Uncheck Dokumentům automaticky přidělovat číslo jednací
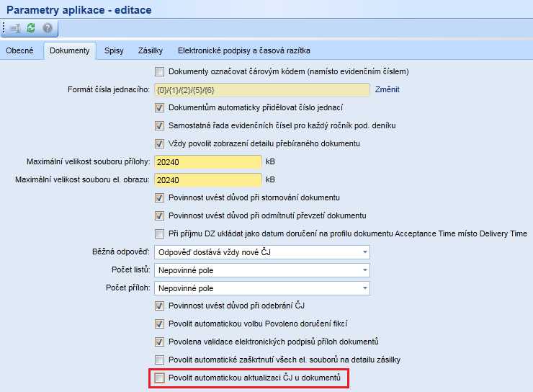Viewport: 533px width, 392px height. point(159,108)
